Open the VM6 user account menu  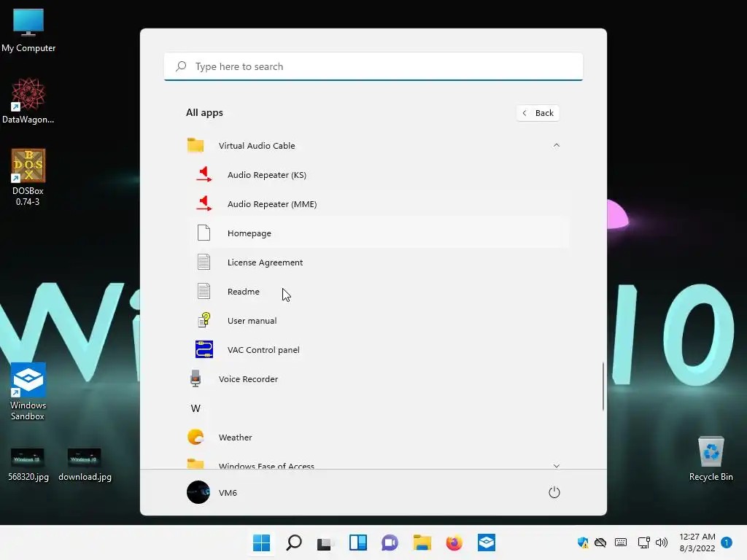[212, 492]
